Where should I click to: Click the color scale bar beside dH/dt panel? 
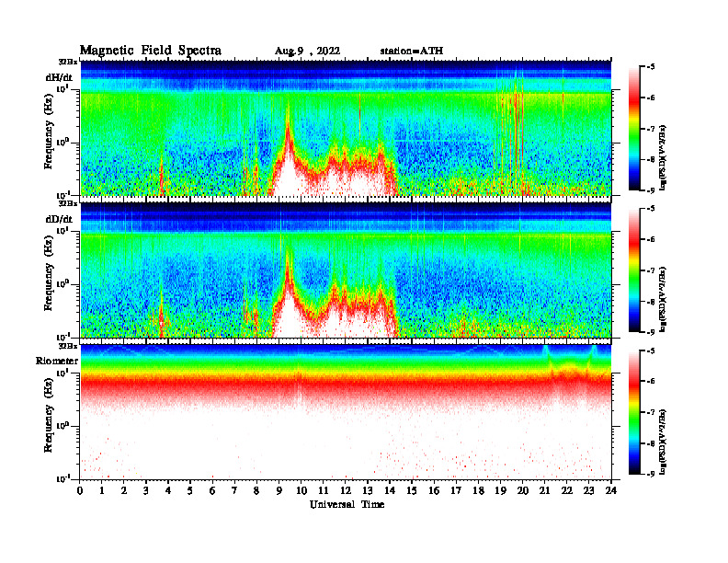[634, 128]
